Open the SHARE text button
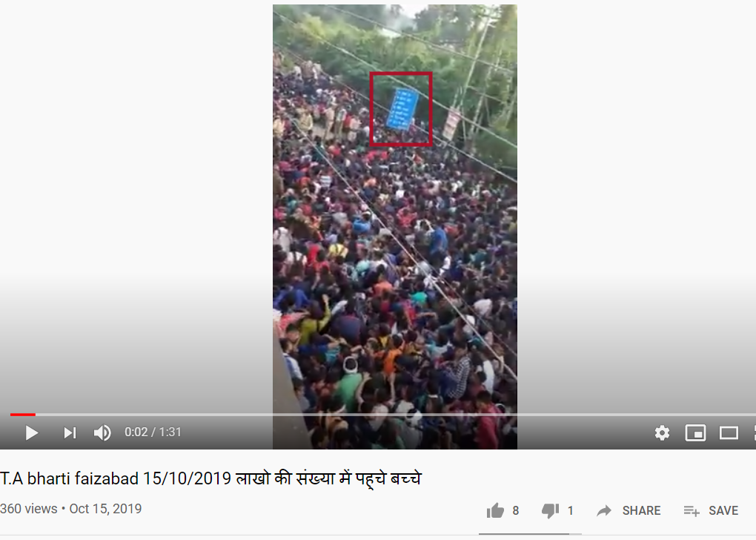Screen dimensions: 756x540 [641, 510]
